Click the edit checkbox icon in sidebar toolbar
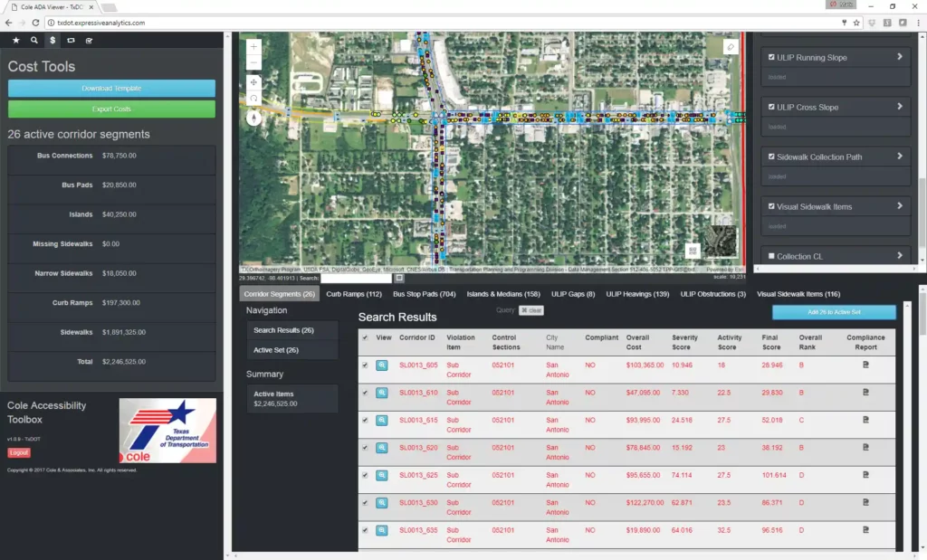 click(90, 40)
